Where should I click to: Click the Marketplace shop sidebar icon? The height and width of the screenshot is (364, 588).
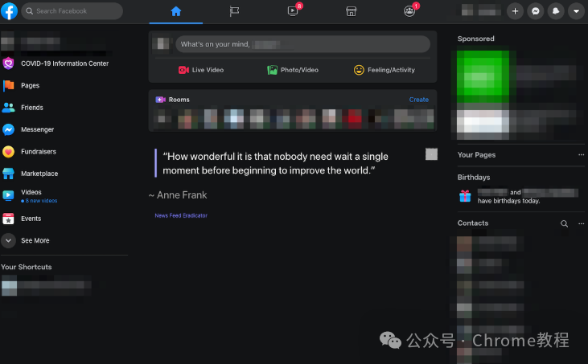[x=8, y=174]
